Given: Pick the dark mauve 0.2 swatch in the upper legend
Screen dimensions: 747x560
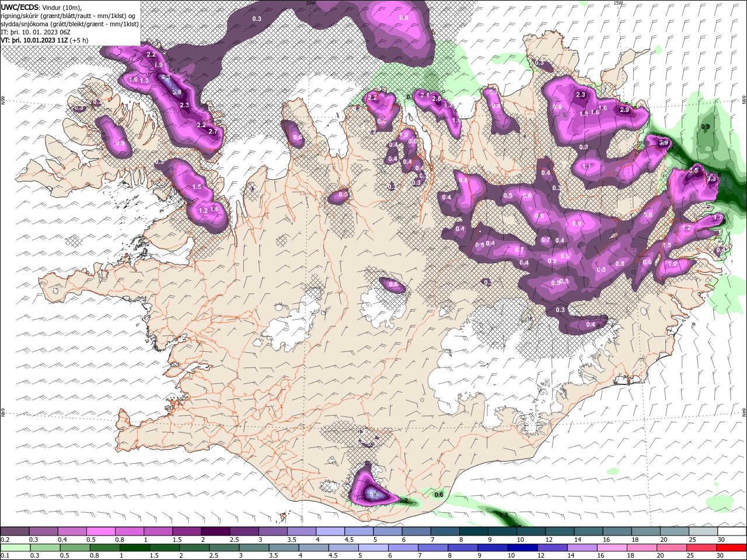Looking at the screenshot, I should [15, 531].
